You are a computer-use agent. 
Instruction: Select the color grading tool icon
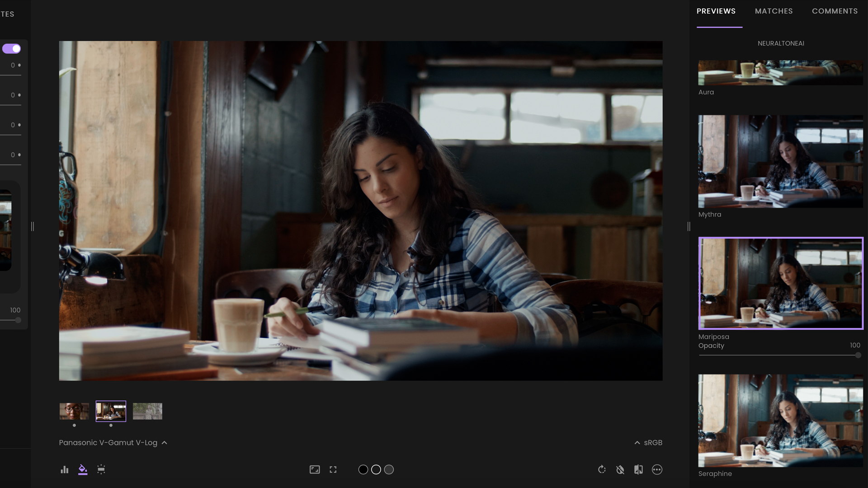(x=82, y=469)
